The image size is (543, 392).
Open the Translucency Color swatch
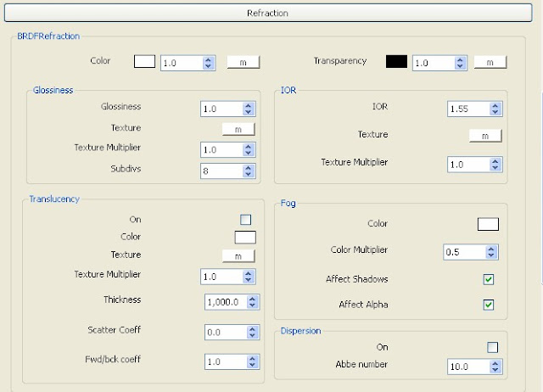point(245,238)
